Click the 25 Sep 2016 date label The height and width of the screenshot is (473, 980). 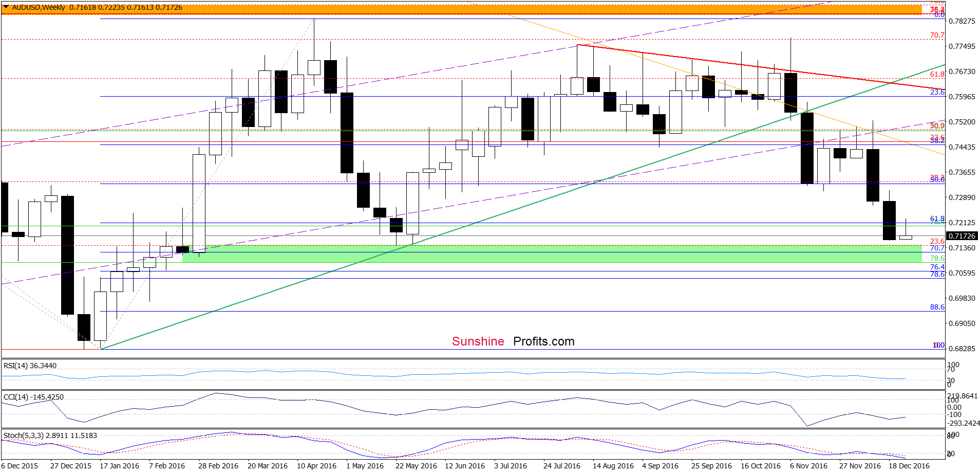click(711, 466)
